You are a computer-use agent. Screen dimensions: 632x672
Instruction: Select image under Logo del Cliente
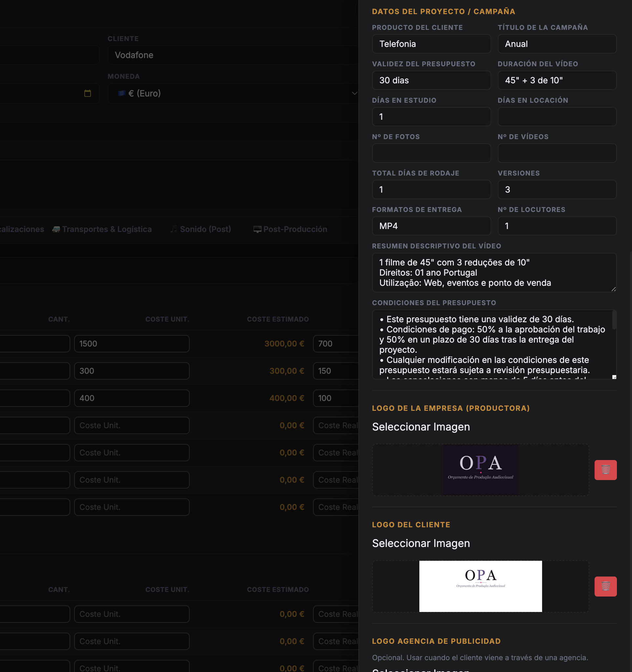pos(421,543)
